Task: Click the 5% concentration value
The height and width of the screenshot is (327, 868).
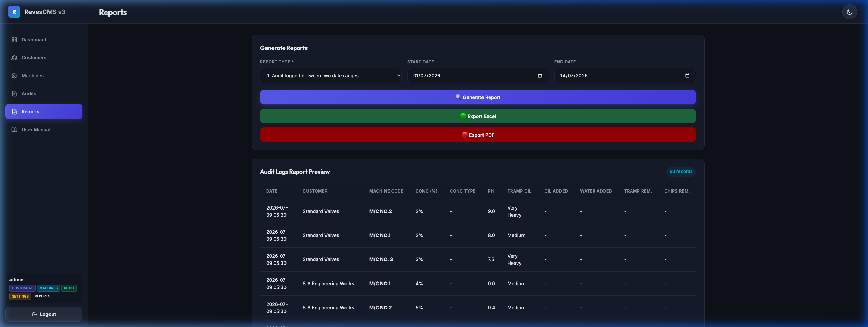Action: point(419,308)
